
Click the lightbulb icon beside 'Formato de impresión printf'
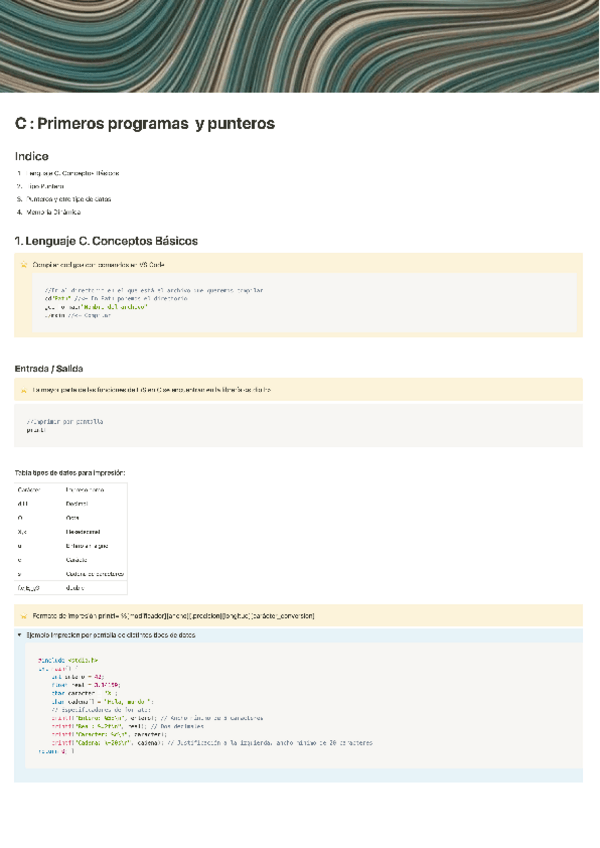click(23, 615)
